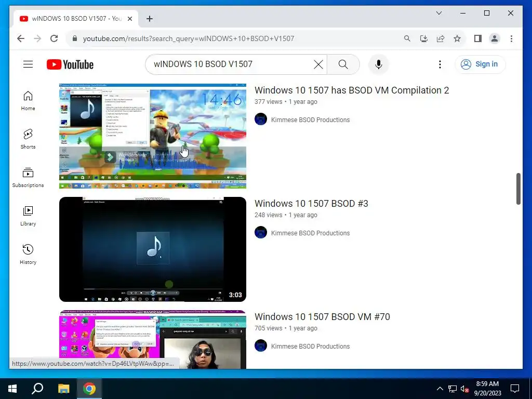Image resolution: width=532 pixels, height=399 pixels.
Task: Open the YouTube settings three-dot menu
Action: (x=440, y=64)
